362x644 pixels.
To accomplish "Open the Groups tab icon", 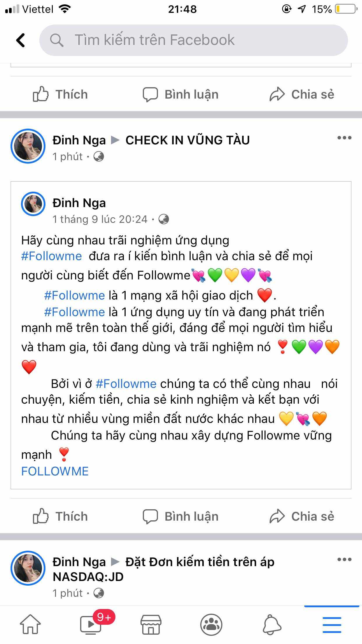I will (x=211, y=624).
